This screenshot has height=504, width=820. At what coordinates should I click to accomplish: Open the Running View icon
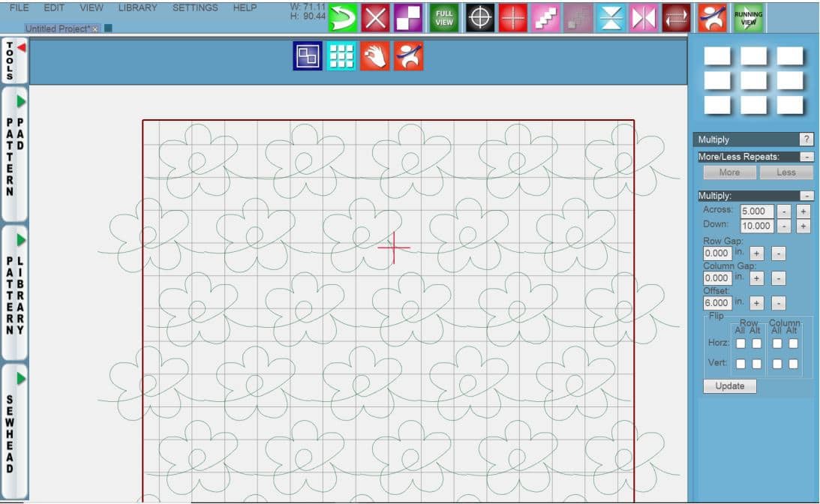pyautogui.click(x=748, y=18)
